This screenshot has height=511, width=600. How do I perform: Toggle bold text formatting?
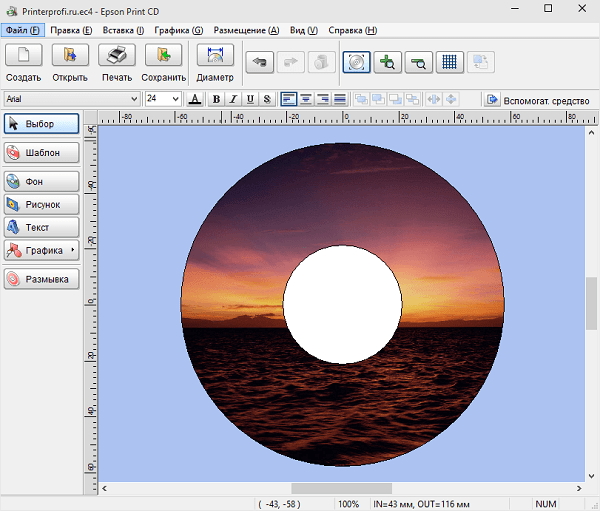click(x=216, y=99)
